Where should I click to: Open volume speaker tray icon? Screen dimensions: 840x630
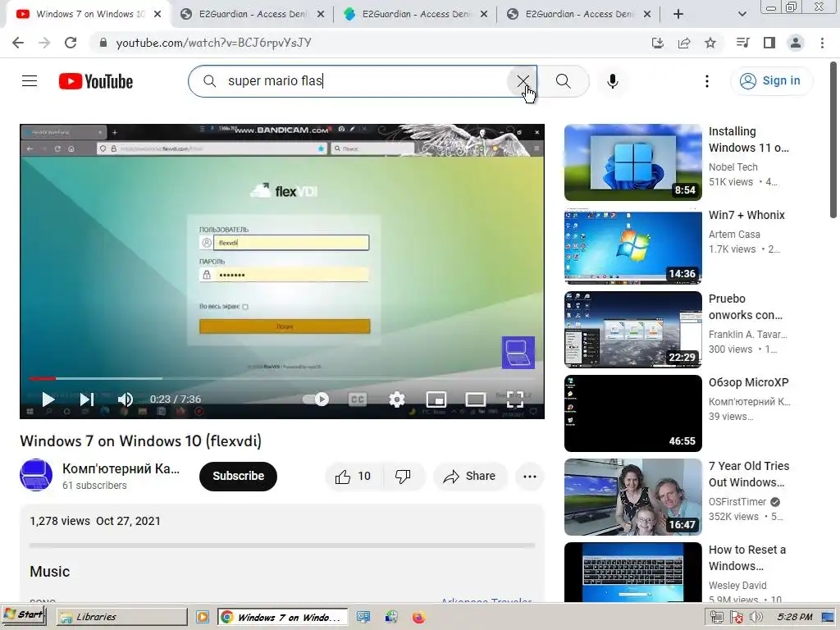click(x=756, y=617)
